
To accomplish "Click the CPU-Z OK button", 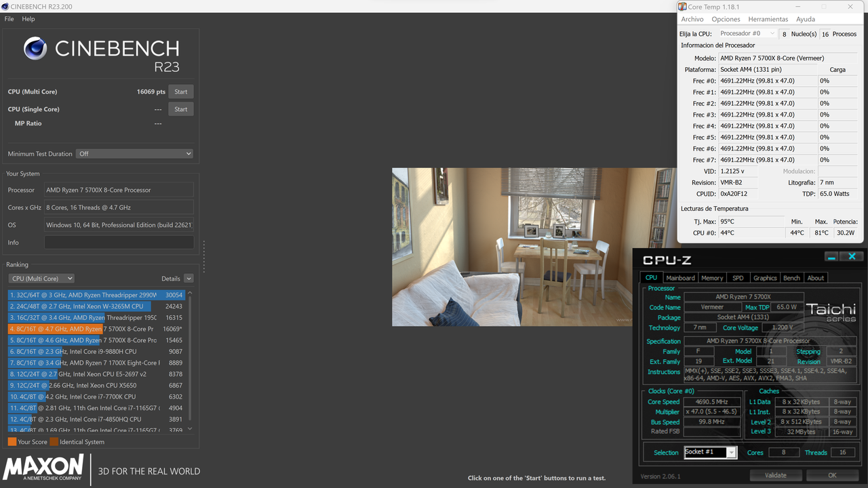I will pyautogui.click(x=832, y=475).
